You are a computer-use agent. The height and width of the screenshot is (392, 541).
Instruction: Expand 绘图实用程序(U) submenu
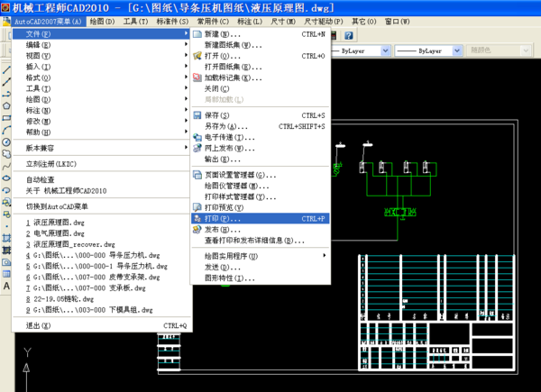point(261,256)
